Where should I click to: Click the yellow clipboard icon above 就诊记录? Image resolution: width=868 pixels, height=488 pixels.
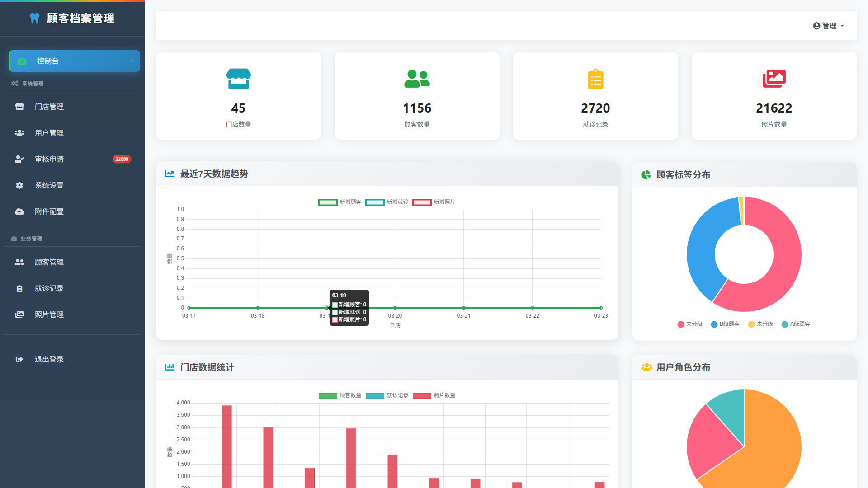coord(595,79)
